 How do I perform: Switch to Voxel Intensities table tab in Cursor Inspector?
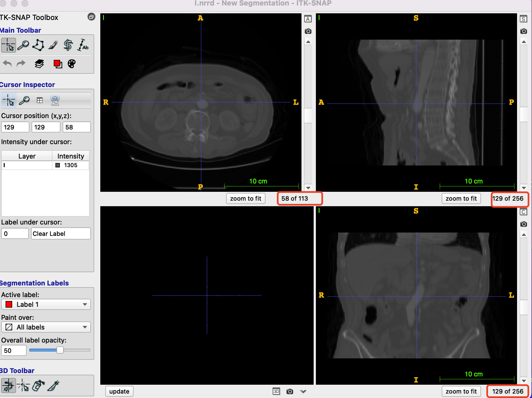[40, 100]
